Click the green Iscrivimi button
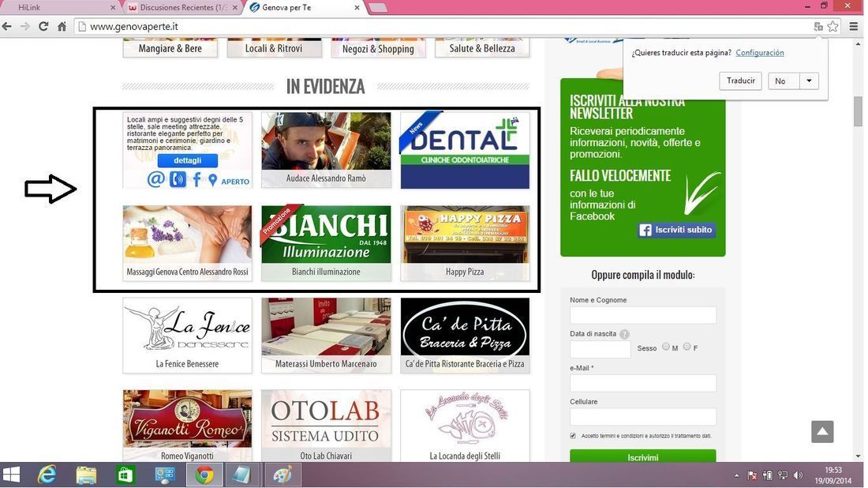 [642, 456]
